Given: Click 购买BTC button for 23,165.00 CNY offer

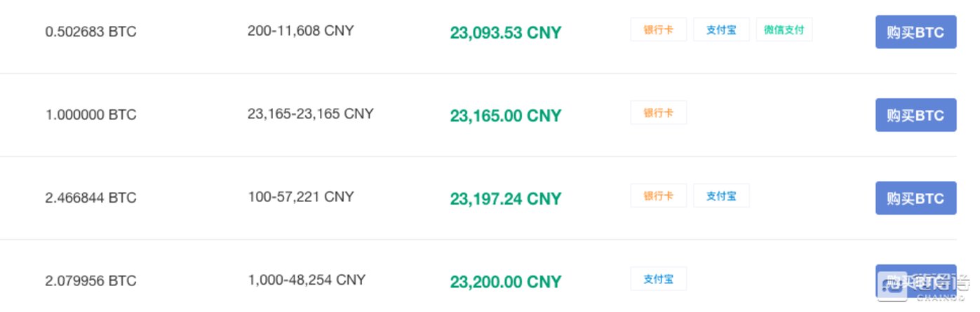Looking at the screenshot, I should [915, 115].
